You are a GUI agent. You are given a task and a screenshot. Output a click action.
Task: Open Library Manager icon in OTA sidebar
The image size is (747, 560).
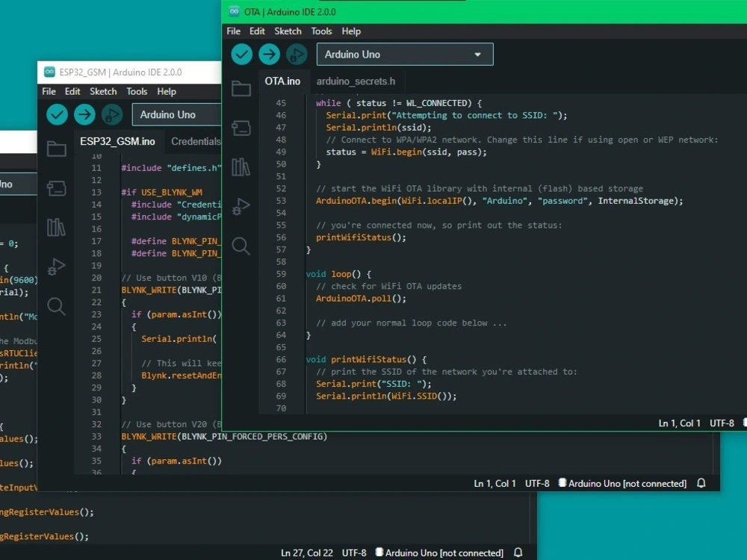tap(241, 167)
